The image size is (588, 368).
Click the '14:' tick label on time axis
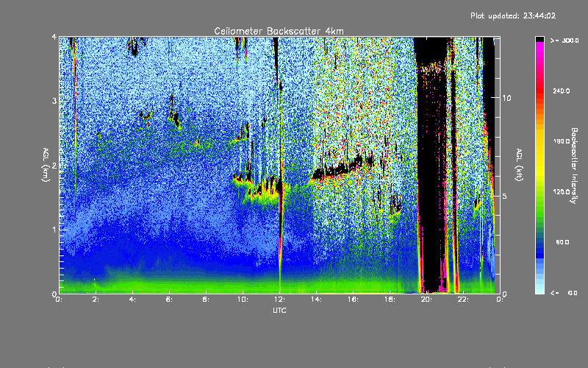316,300
